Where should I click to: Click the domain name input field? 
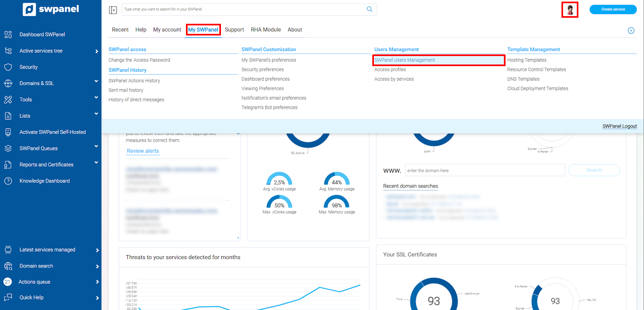pyautogui.click(x=485, y=171)
